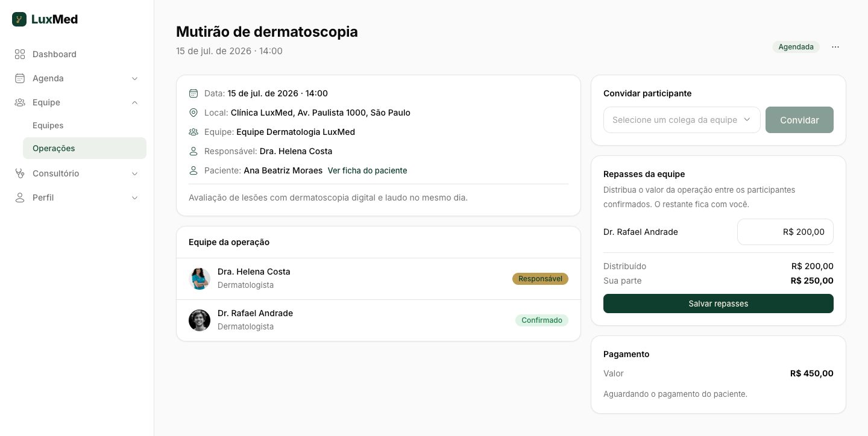Click the Dashboard grid icon
Viewport: 868px width, 436px height.
click(x=20, y=54)
